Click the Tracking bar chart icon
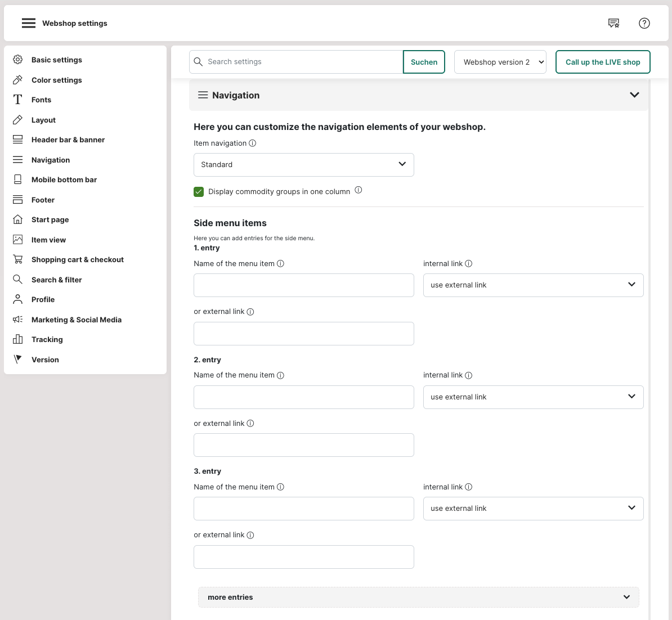672x620 pixels. (x=18, y=339)
